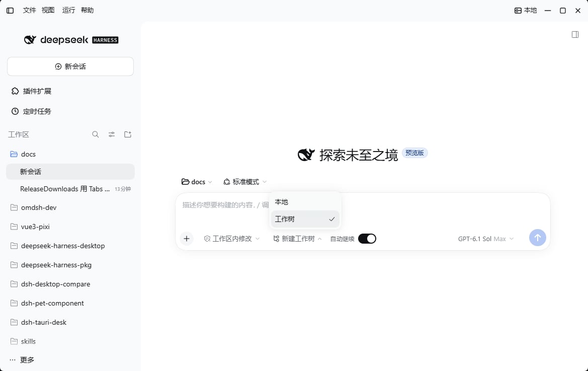
Task: Click the open docs folder icon in sidebar
Action: point(14,154)
